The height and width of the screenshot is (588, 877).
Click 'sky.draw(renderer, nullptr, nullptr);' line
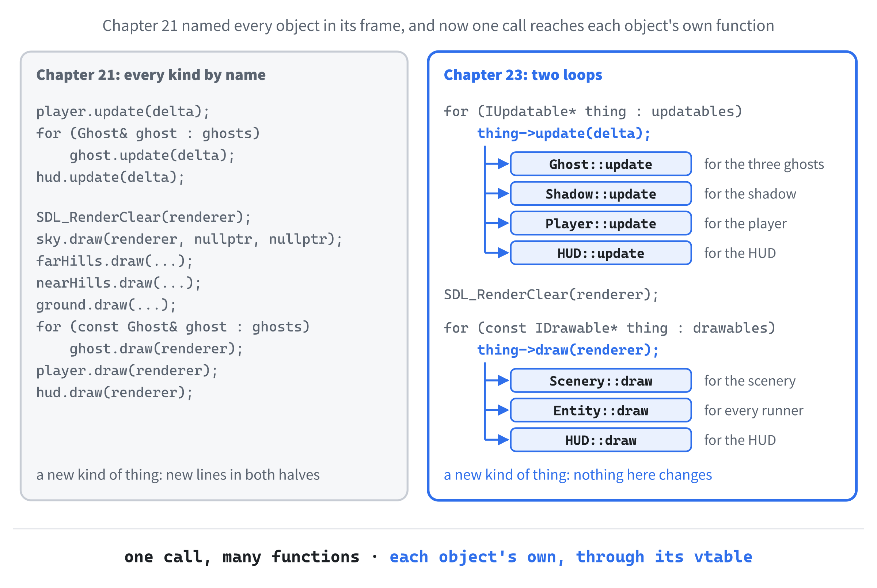(189, 239)
